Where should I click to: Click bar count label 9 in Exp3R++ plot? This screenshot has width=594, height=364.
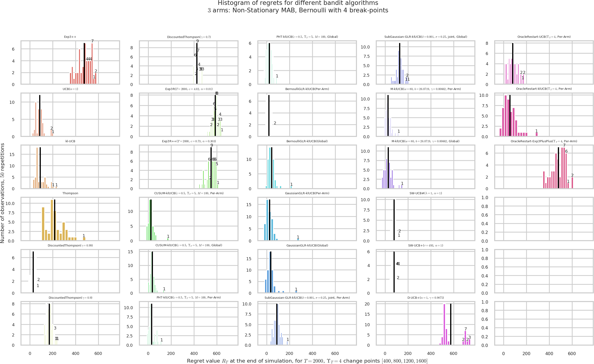(212, 145)
